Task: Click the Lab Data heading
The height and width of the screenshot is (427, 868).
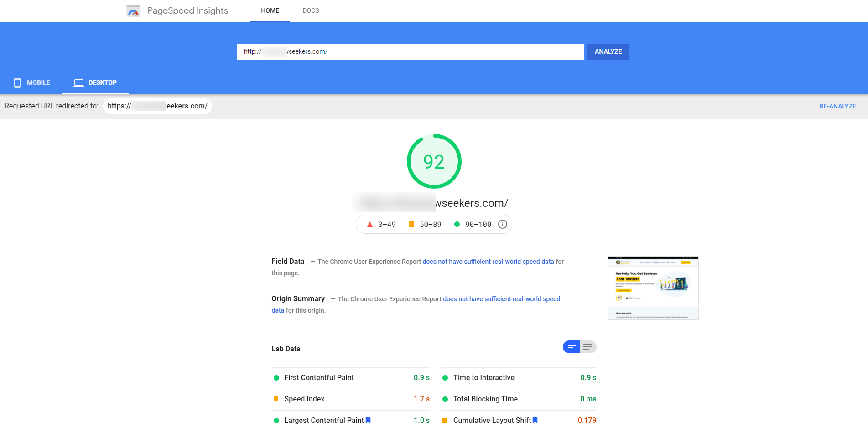Action: click(286, 349)
